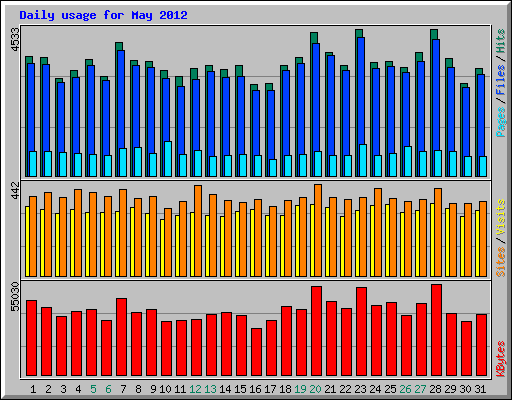Select day 9 on the x-axis
The image size is (512, 400).
coord(153,389)
